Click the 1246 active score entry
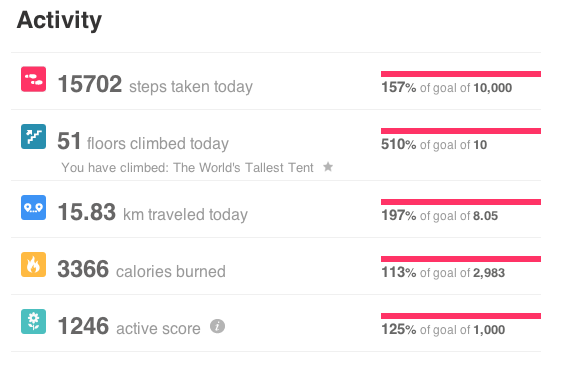 coord(129,326)
